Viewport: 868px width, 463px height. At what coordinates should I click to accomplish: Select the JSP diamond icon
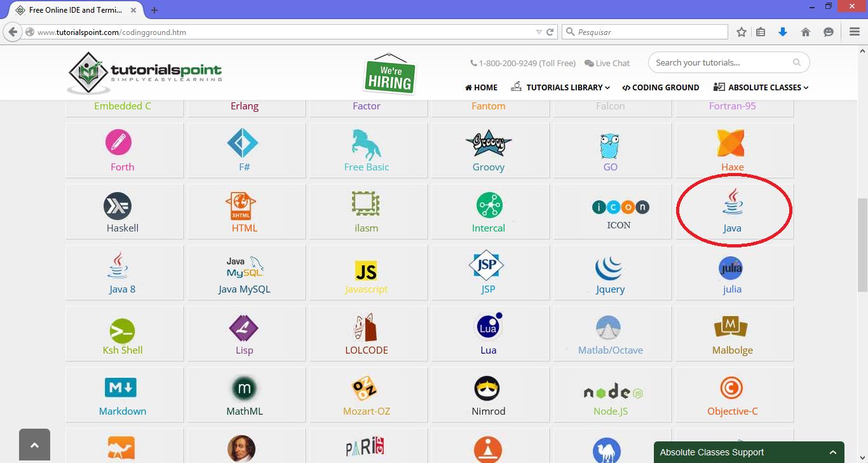coord(486,265)
